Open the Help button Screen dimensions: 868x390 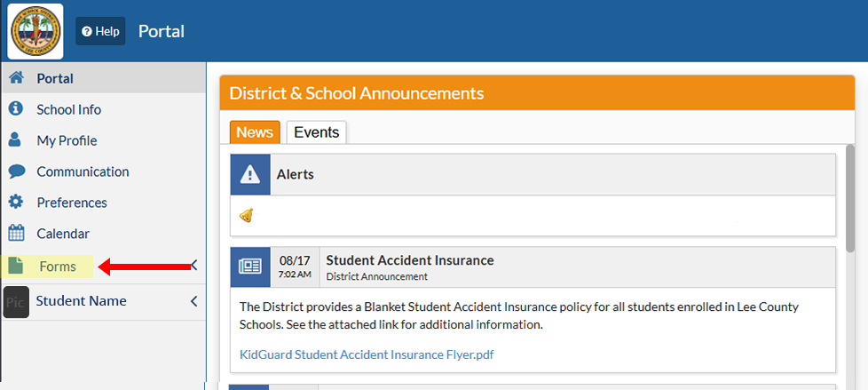click(x=100, y=31)
